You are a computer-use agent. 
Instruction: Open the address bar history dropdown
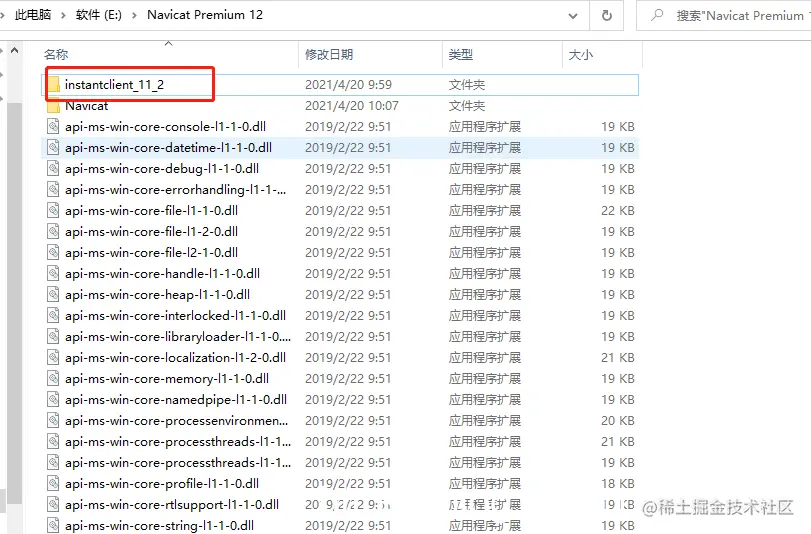pos(573,16)
